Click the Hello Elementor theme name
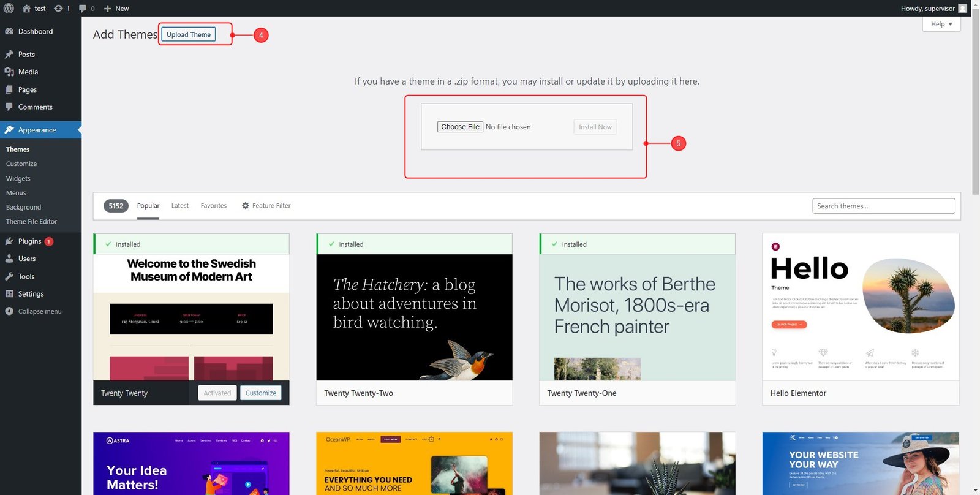The height and width of the screenshot is (495, 980). (798, 393)
